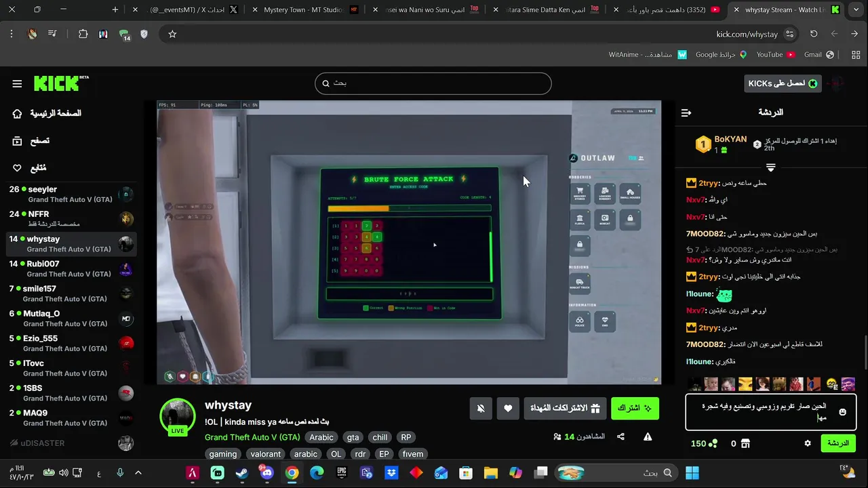Select the Arabic tag
Screen dimensions: 868x488
coord(321,437)
